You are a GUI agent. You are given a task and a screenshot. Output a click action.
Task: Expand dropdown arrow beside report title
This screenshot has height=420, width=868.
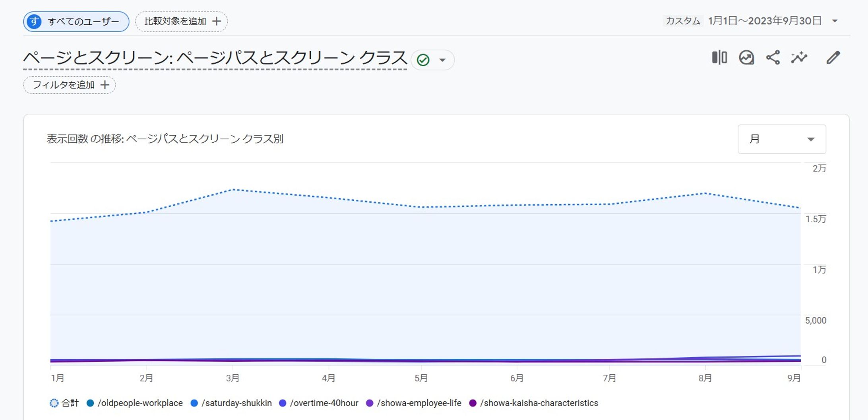pyautogui.click(x=442, y=60)
